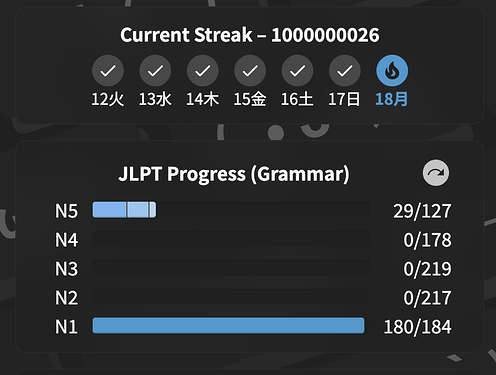This screenshot has height=375, width=496.
Task: Click the N5 level label
Action: pos(66,211)
